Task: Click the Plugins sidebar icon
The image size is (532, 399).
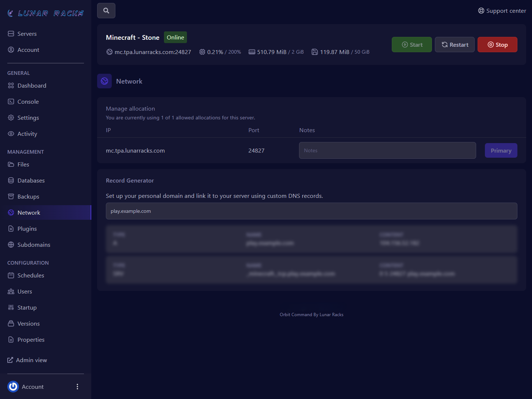Action: point(11,229)
